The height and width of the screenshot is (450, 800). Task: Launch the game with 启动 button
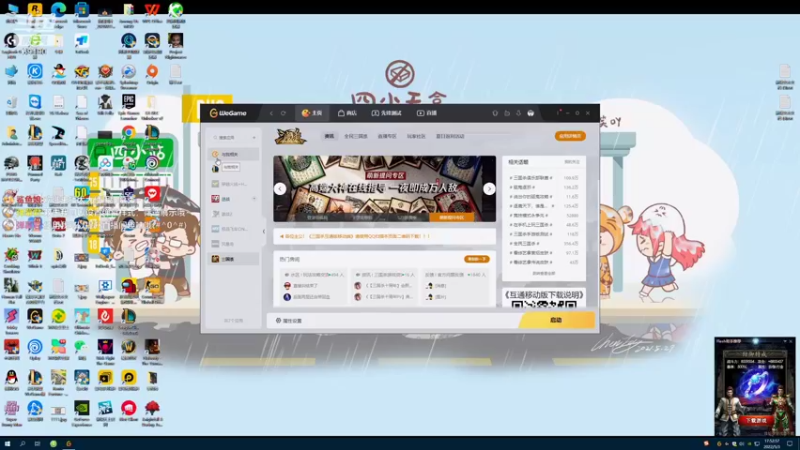tap(557, 320)
